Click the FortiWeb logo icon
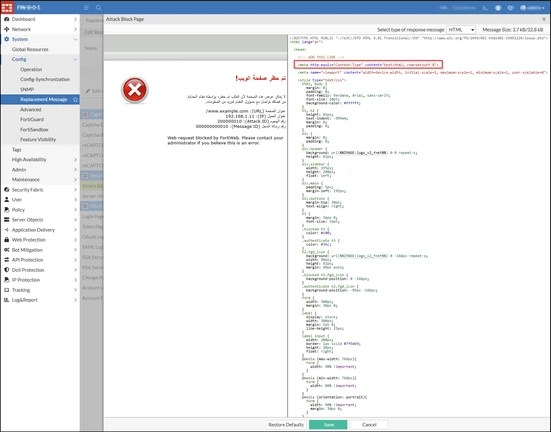Screen dimensions: 551x432 [7, 7]
